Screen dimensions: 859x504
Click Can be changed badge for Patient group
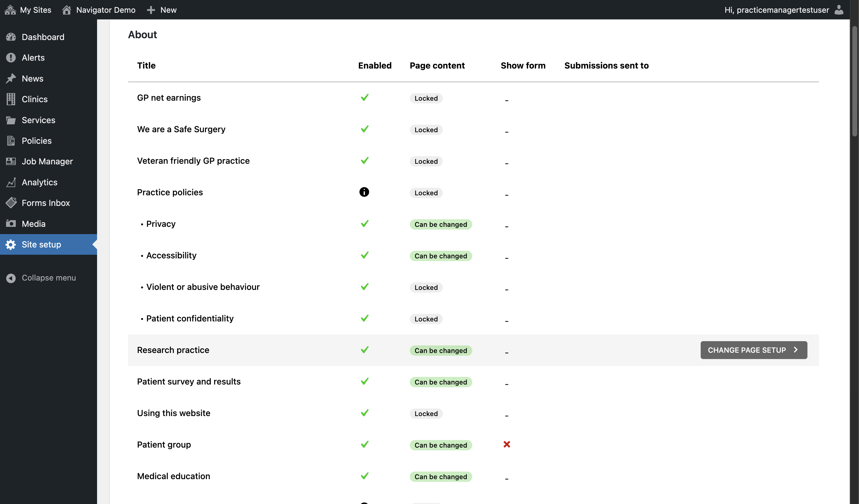[x=441, y=445]
